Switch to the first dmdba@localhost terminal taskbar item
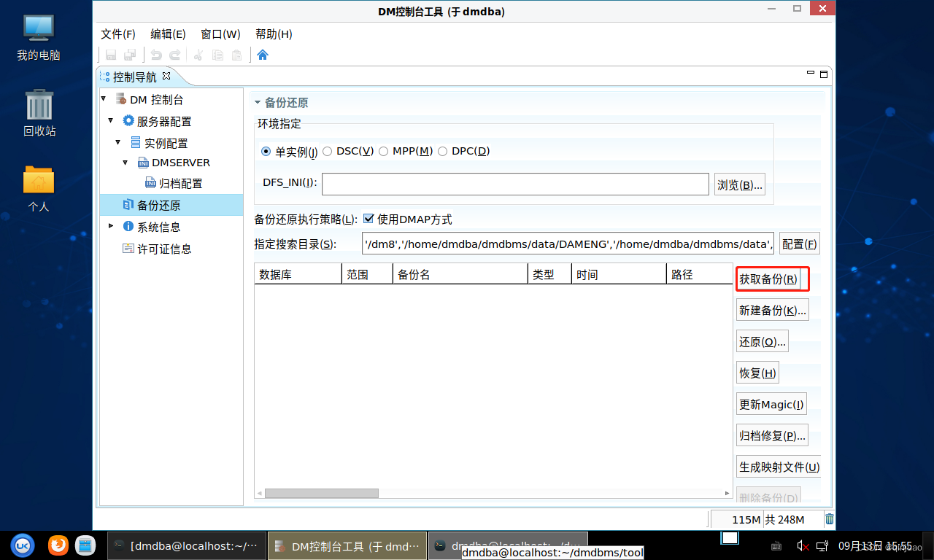Screen dimensions: 934x560 click(188, 545)
